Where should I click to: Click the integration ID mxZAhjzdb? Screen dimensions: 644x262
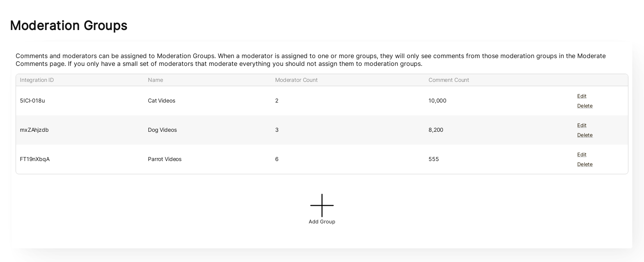[x=34, y=130]
